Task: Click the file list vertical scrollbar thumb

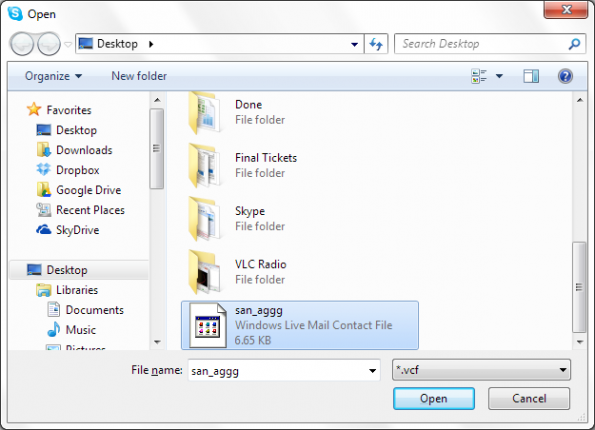Action: click(x=579, y=287)
